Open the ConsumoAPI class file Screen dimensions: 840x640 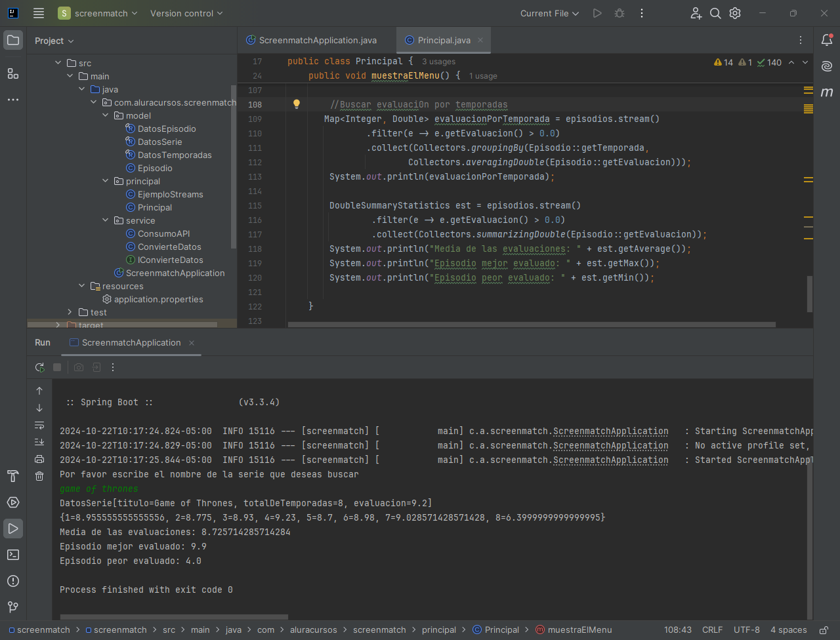click(x=163, y=233)
